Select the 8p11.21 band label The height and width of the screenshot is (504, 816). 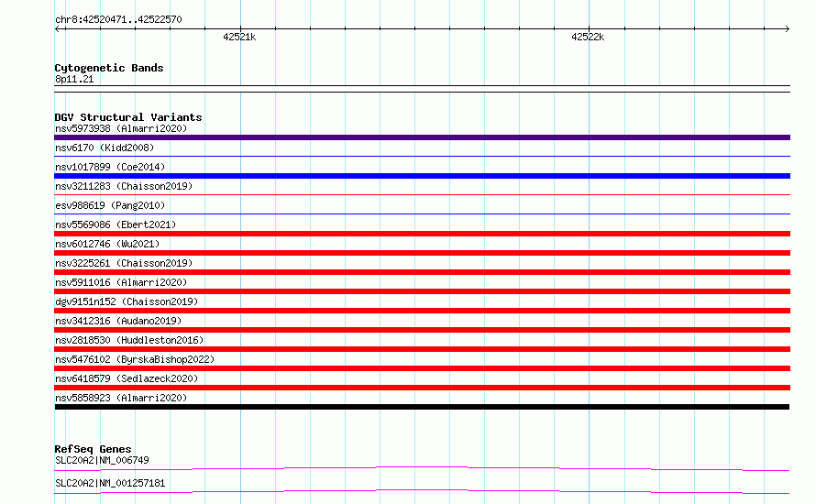74,79
